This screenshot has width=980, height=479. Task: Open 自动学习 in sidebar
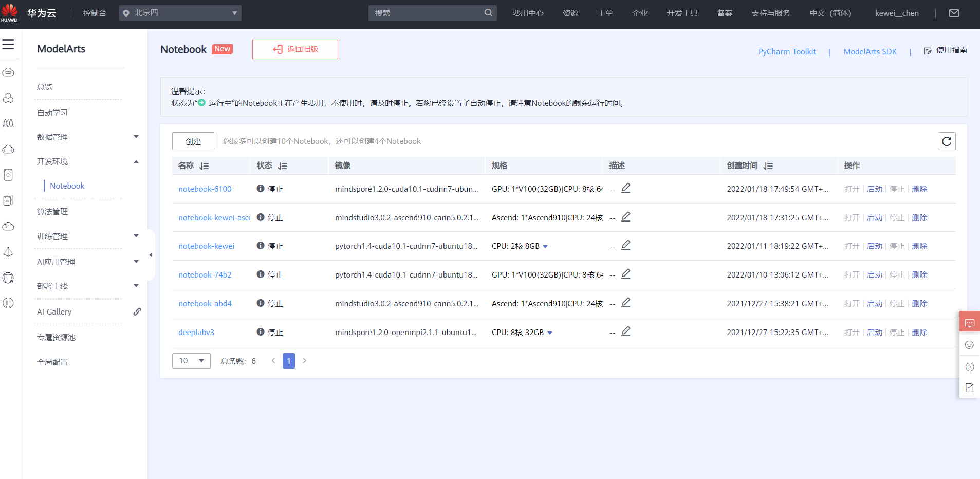(52, 113)
